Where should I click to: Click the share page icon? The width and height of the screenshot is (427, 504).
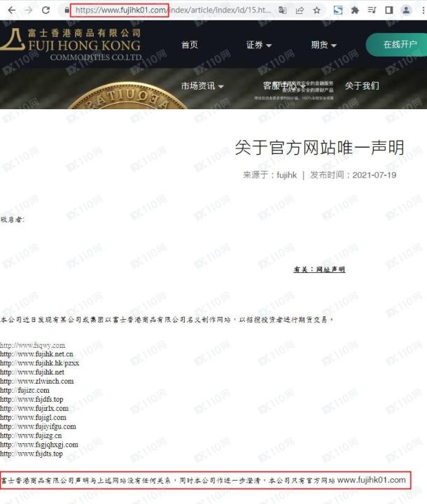coord(300,10)
